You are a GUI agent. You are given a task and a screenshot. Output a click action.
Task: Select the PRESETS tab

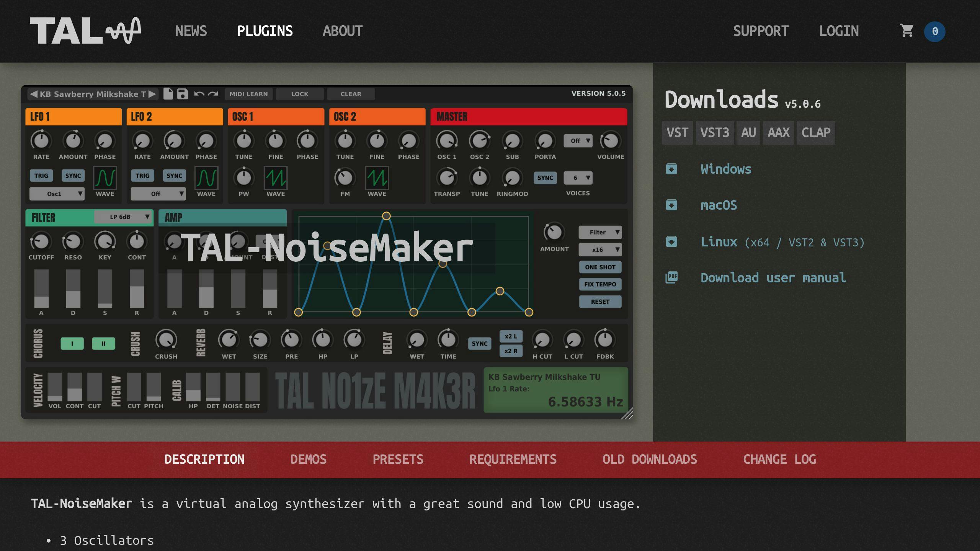coord(398,460)
